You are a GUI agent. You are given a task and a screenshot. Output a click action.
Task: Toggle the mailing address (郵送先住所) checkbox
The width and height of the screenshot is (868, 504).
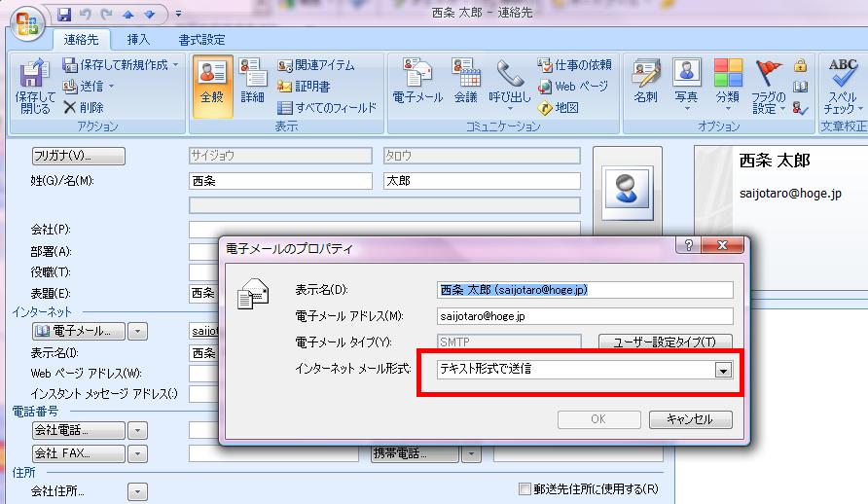click(x=525, y=489)
